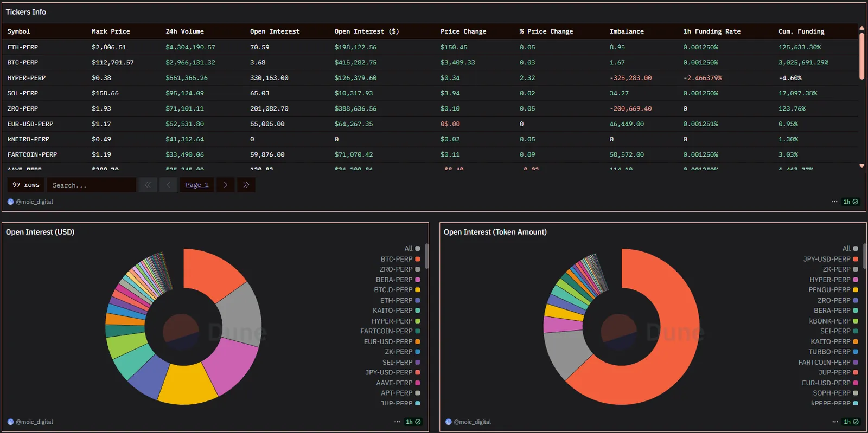
Task: Sort table by Imbalance column
Action: (x=627, y=31)
